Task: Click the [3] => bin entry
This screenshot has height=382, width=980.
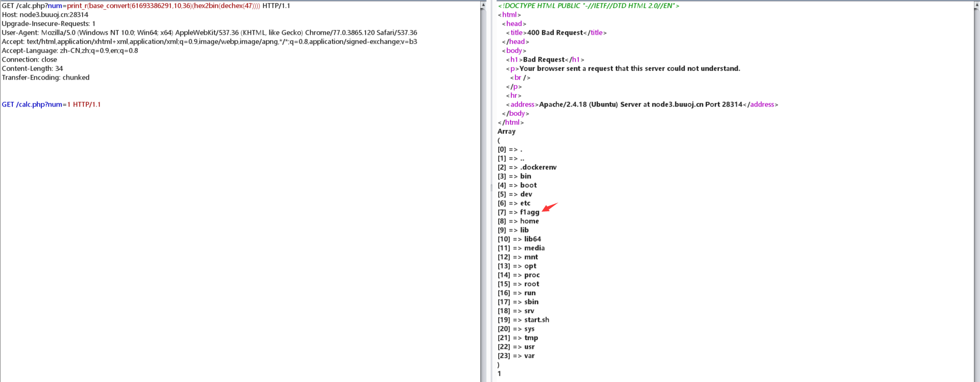Action: 514,176
